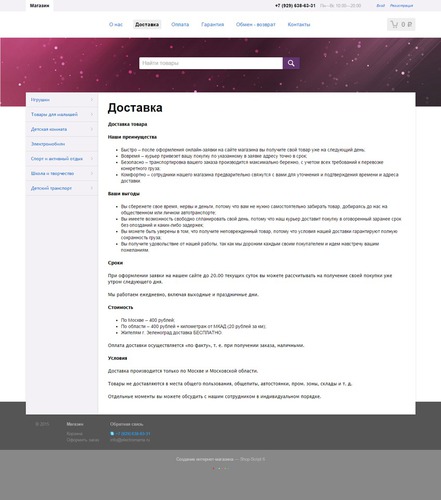This screenshot has width=441, height=500.
Task: Open the О нас menu item
Action: coord(116,24)
